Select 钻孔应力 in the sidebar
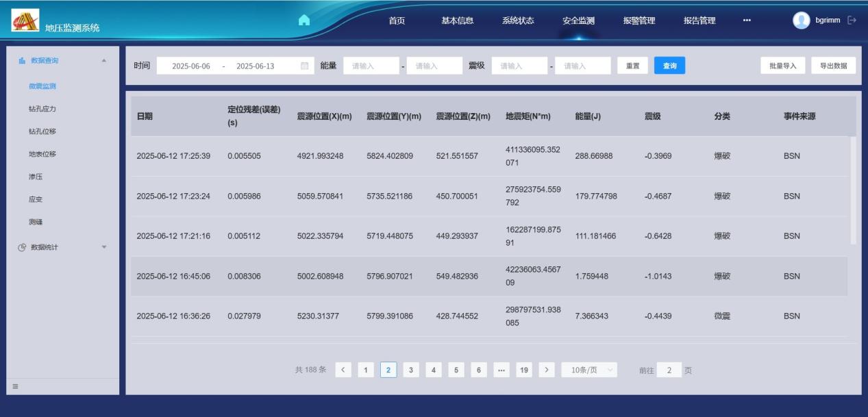The height and width of the screenshot is (417, 868). click(42, 109)
